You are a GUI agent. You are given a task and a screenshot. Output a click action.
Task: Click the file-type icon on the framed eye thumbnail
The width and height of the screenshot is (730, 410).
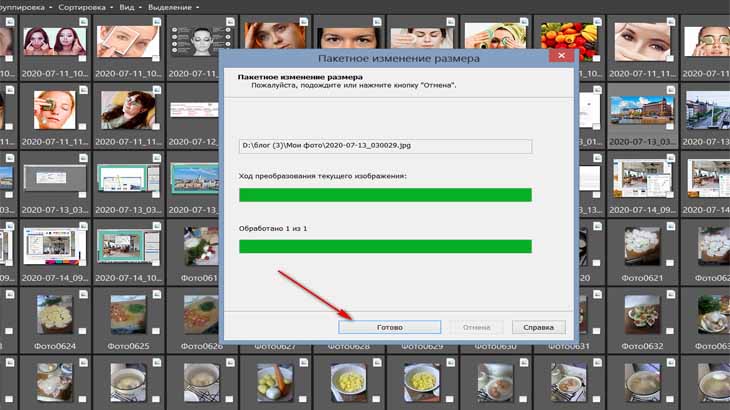(157, 22)
